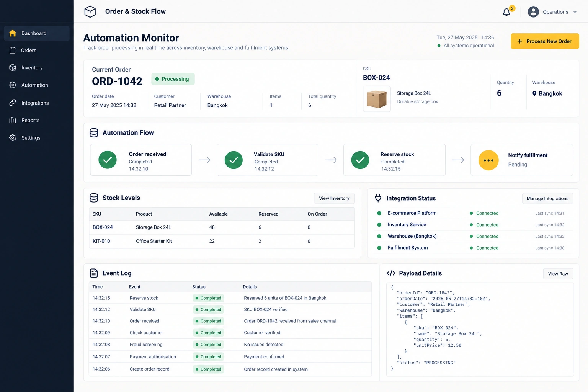Click the Order received green checkmark icon
This screenshot has height=392, width=588.
pos(108,160)
